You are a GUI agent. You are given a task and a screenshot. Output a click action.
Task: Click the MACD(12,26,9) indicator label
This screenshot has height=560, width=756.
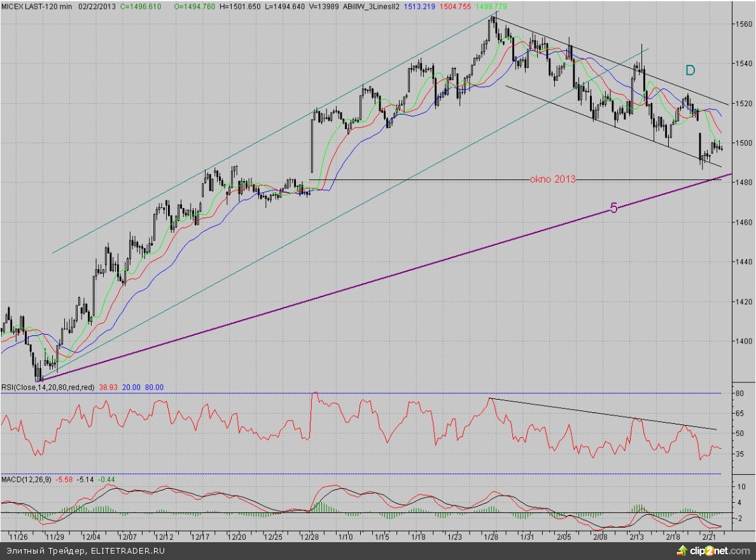coord(25,479)
